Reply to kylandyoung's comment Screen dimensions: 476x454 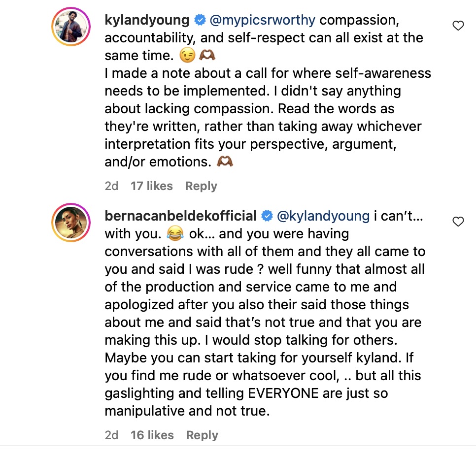pyautogui.click(x=201, y=186)
